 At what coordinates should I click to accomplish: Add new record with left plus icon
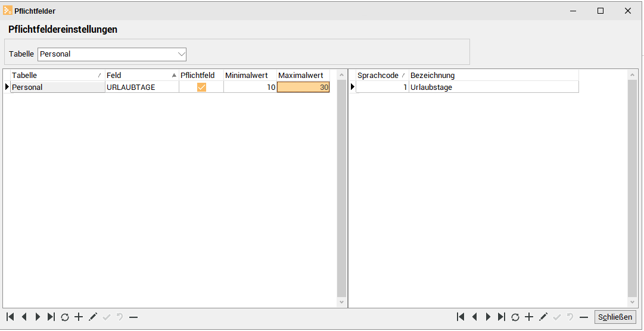pos(79,317)
